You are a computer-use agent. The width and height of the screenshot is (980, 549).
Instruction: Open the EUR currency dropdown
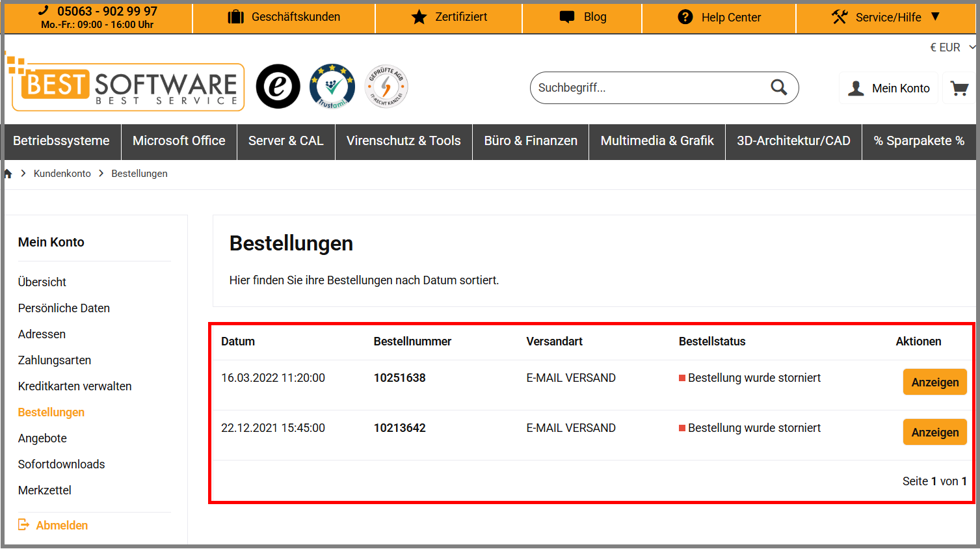(x=953, y=47)
